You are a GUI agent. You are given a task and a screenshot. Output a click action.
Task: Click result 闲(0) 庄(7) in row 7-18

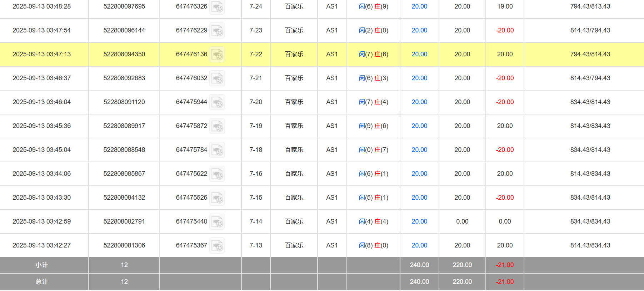click(x=374, y=150)
